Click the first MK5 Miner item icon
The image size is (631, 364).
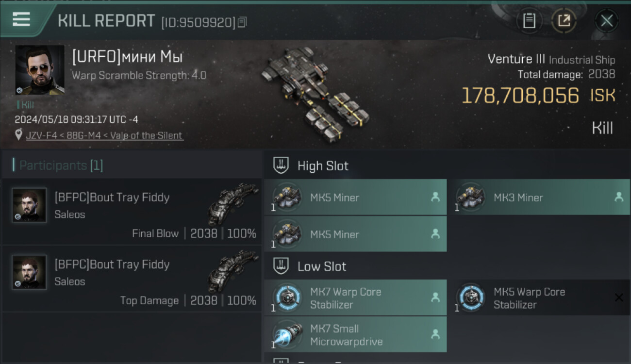pyautogui.click(x=286, y=197)
